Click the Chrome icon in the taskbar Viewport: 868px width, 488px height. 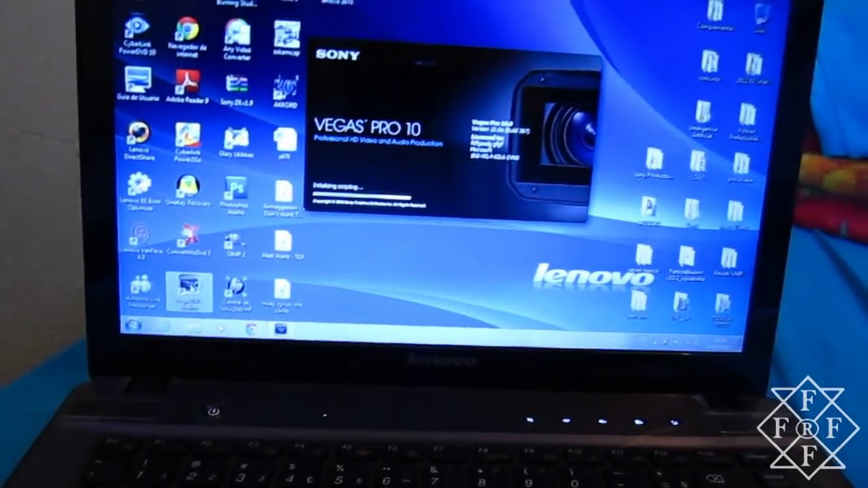(251, 329)
